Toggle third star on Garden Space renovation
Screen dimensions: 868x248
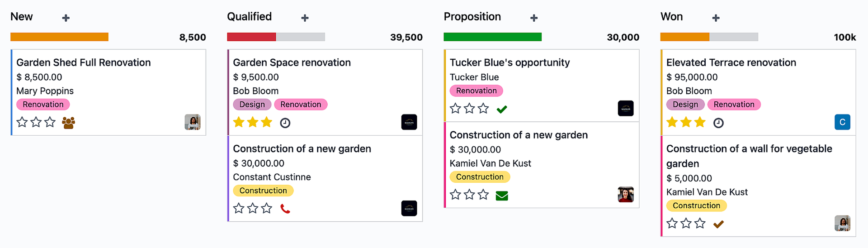[267, 122]
